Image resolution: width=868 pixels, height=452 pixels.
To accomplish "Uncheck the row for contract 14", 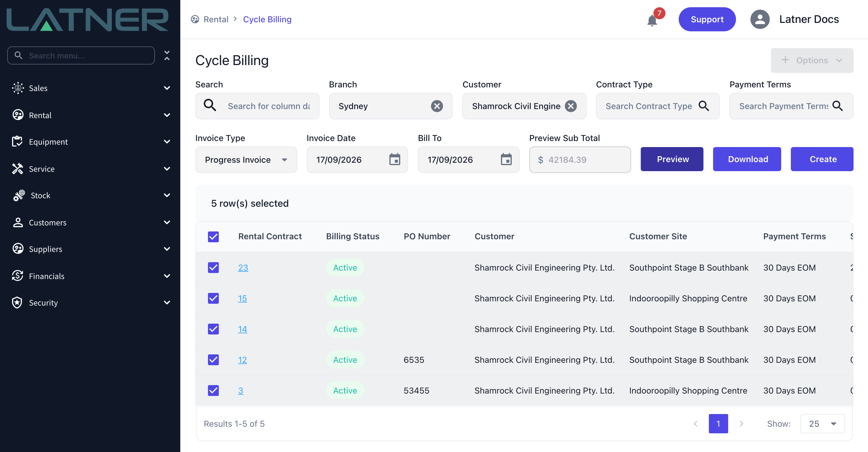I will [213, 329].
